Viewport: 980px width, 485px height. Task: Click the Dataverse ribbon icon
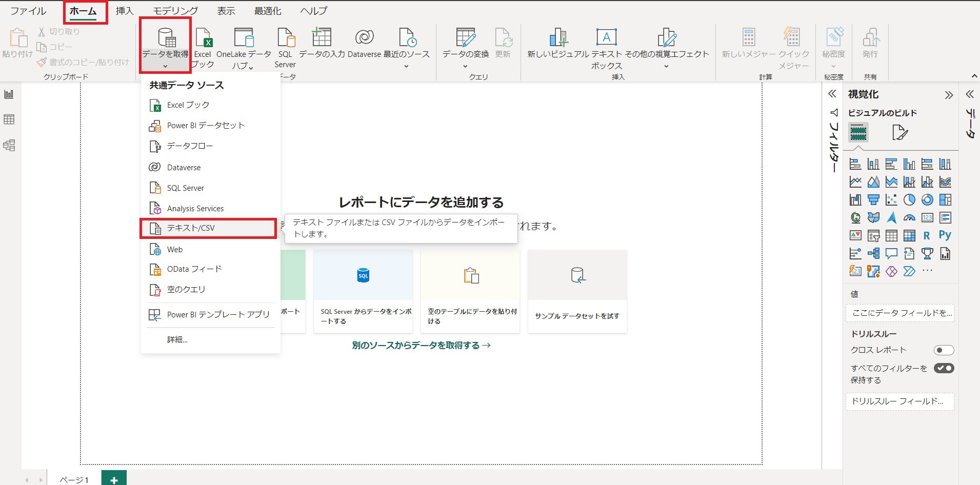pyautogui.click(x=364, y=43)
